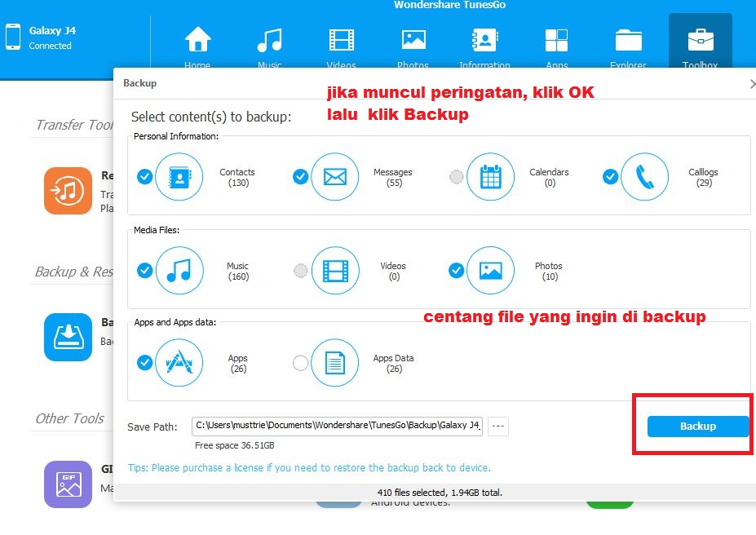The image size is (756, 535).
Task: Click the Apps Data document icon
Action: [335, 362]
